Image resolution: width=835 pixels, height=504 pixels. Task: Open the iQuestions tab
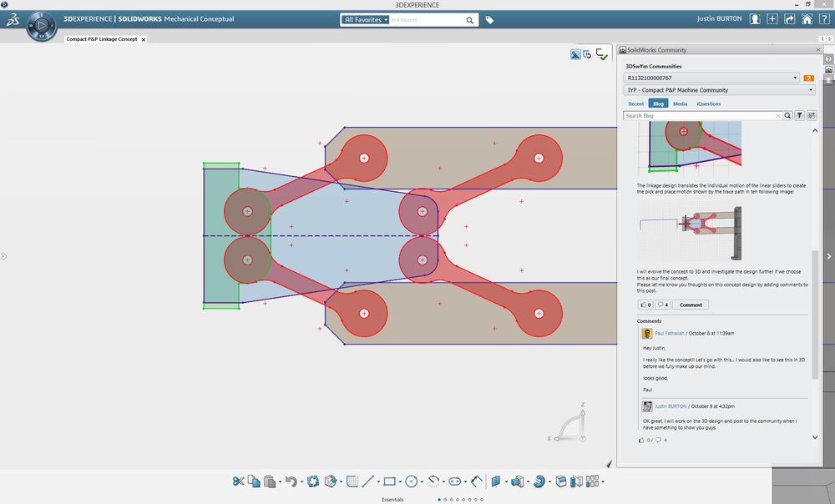tap(708, 103)
